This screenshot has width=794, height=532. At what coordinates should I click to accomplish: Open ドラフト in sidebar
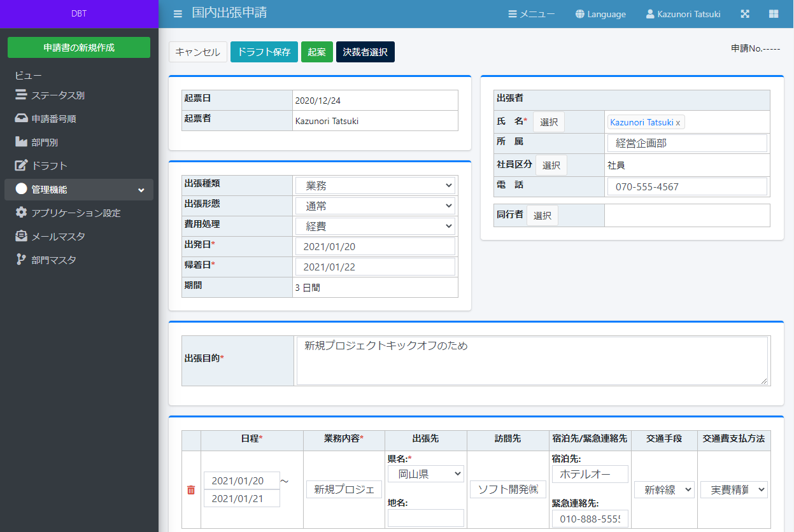(x=79, y=166)
